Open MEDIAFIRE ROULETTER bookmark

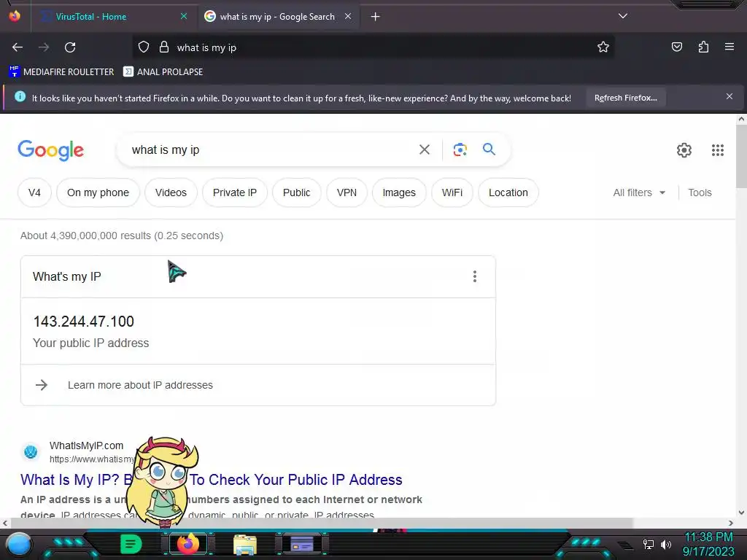(x=62, y=72)
